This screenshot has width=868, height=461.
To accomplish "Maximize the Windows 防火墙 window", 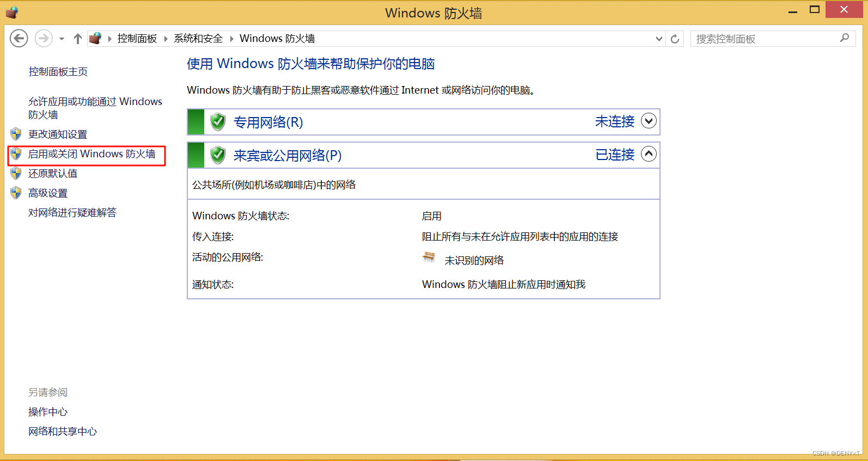I will [815, 10].
